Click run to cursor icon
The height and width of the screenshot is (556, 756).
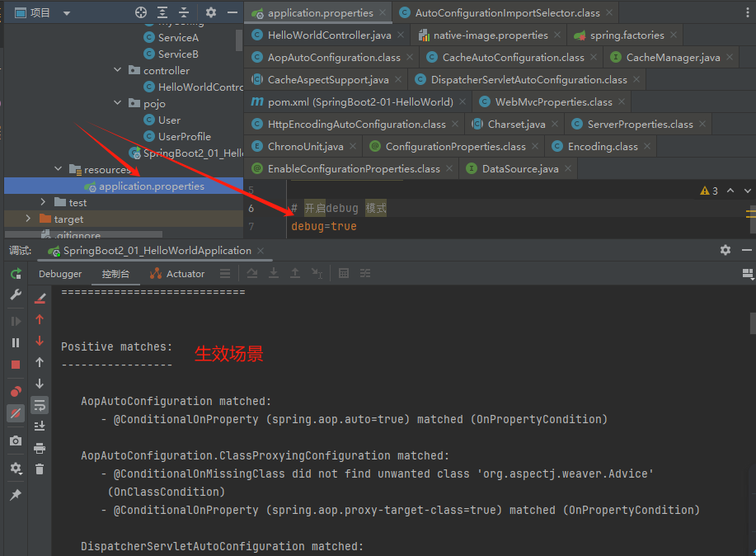(317, 274)
